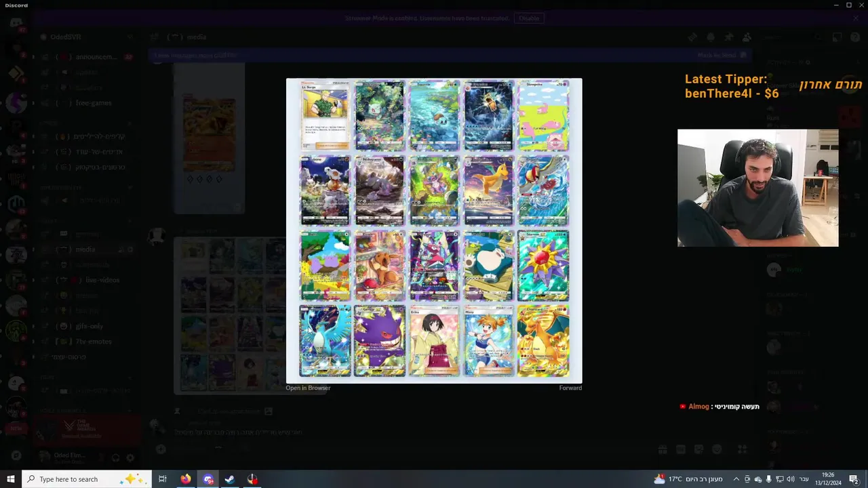The width and height of the screenshot is (868, 488).
Task: Open the apps icon in message bar
Action: [742, 449]
